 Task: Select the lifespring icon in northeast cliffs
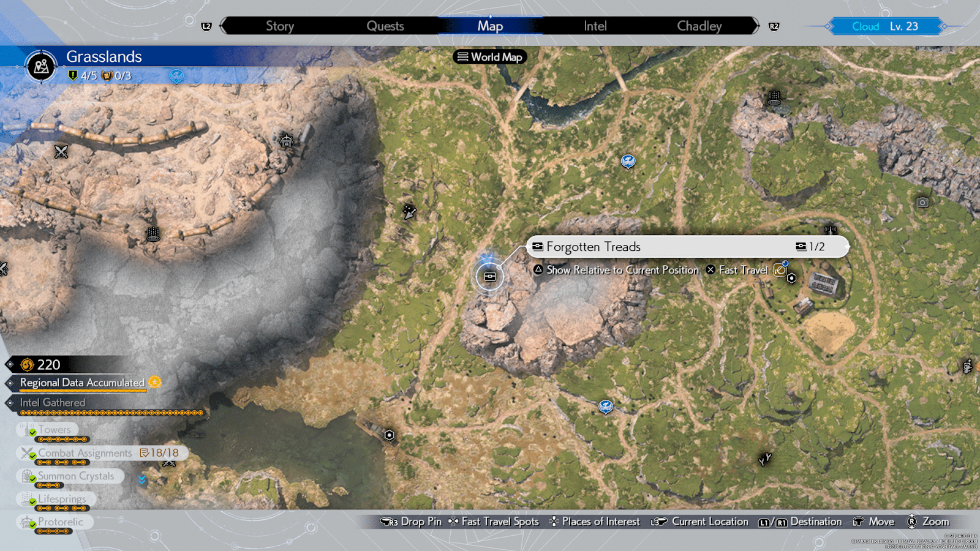774,97
